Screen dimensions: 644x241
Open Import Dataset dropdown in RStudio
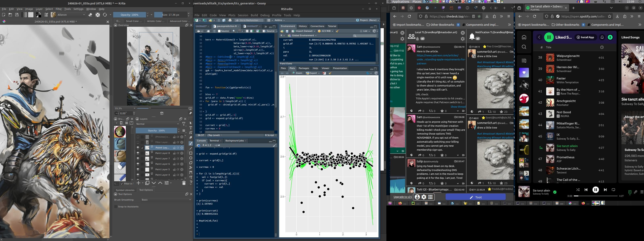tap(304, 31)
